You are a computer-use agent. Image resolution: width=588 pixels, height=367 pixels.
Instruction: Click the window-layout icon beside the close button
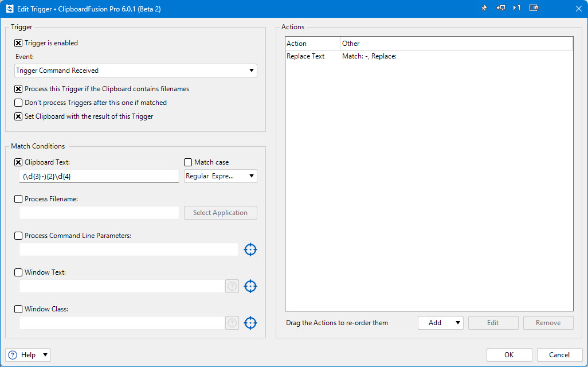pos(534,8)
